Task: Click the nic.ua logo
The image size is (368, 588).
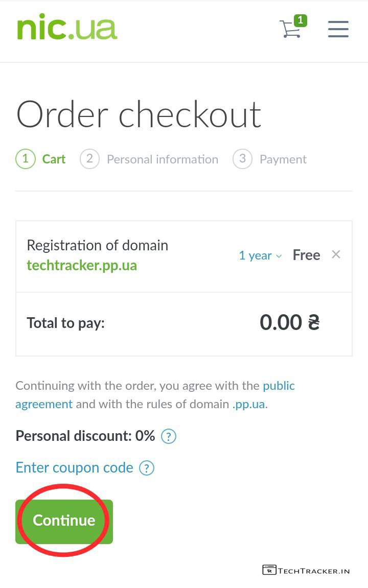Action: coord(67,28)
